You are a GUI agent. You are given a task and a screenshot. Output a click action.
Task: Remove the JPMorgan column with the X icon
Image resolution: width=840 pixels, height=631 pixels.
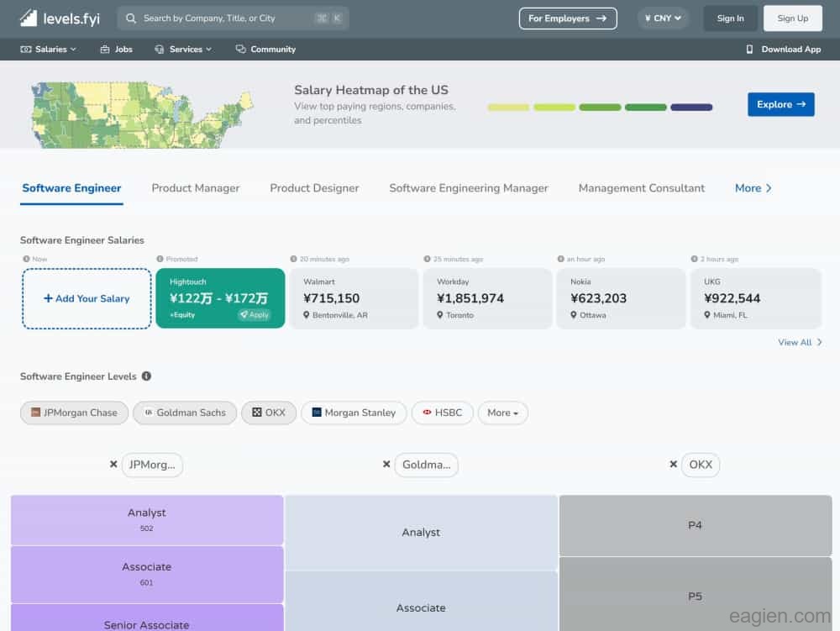click(113, 465)
